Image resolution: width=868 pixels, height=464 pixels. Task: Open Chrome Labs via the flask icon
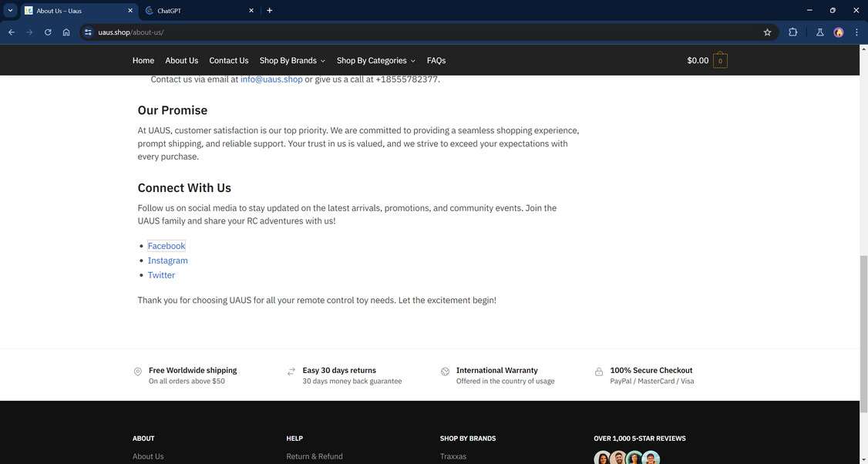(818, 32)
